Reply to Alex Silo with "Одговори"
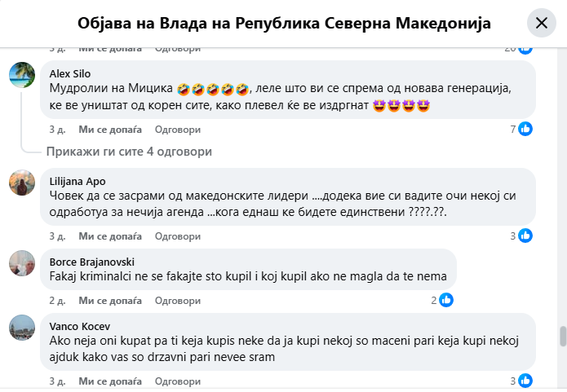567x392 pixels. click(x=178, y=129)
